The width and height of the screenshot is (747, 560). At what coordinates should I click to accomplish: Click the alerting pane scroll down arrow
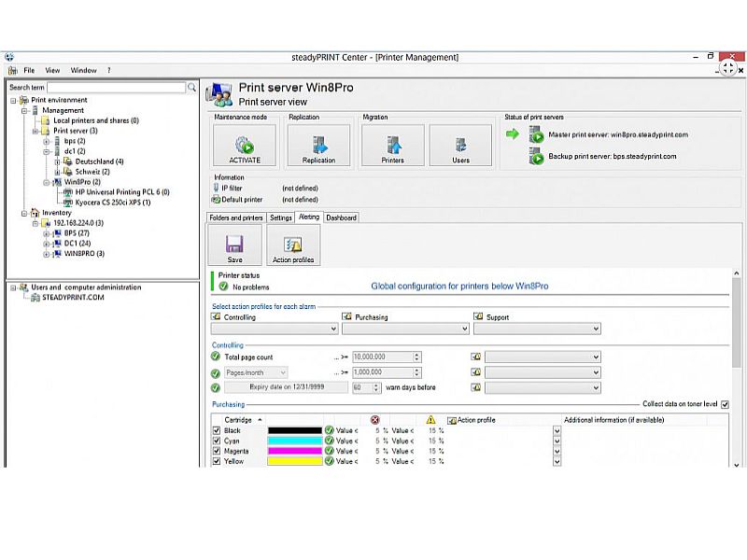point(737,465)
